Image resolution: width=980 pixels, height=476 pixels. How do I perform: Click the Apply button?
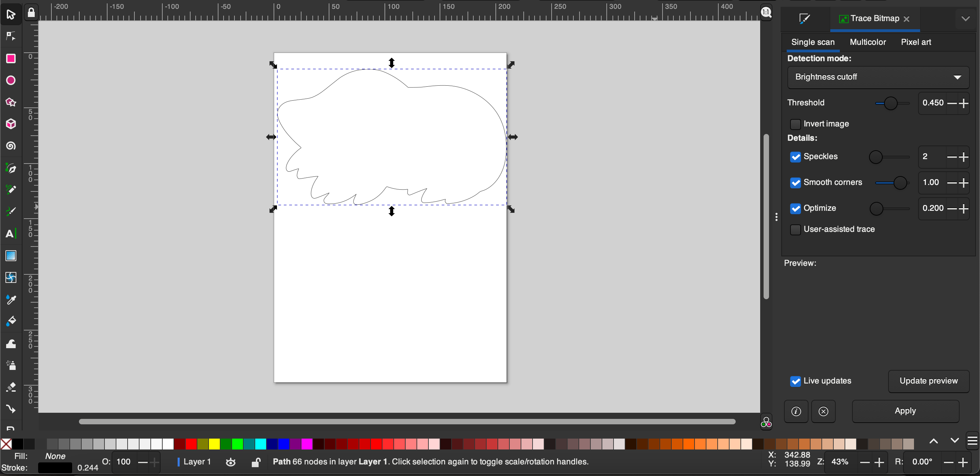pos(905,411)
